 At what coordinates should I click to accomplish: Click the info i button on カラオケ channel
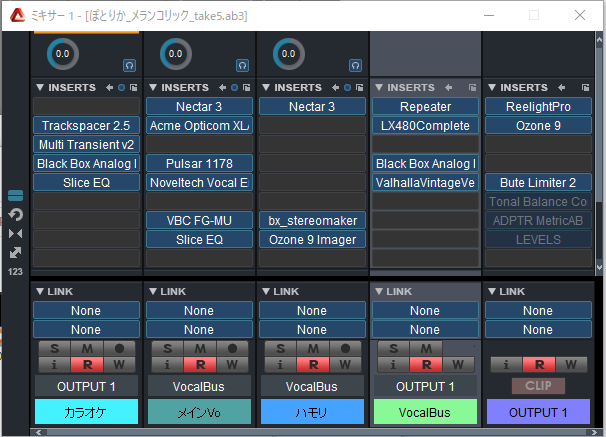click(x=54, y=364)
